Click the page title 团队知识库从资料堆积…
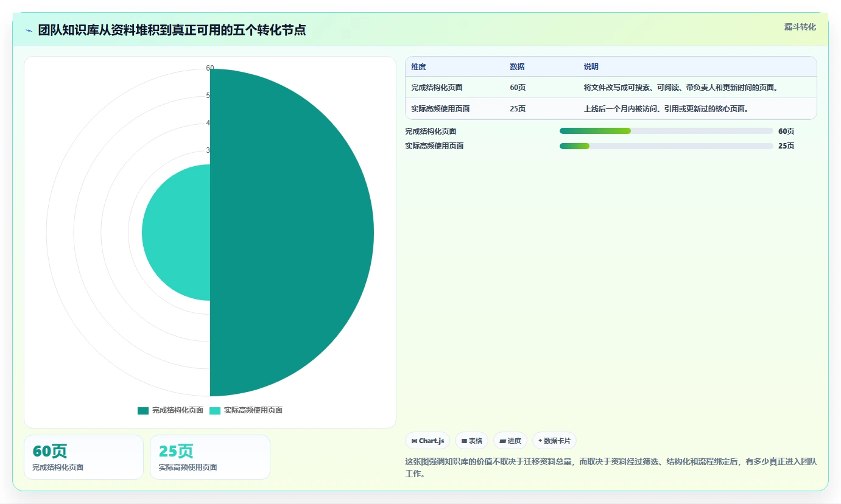The image size is (841, 504). pos(172,30)
